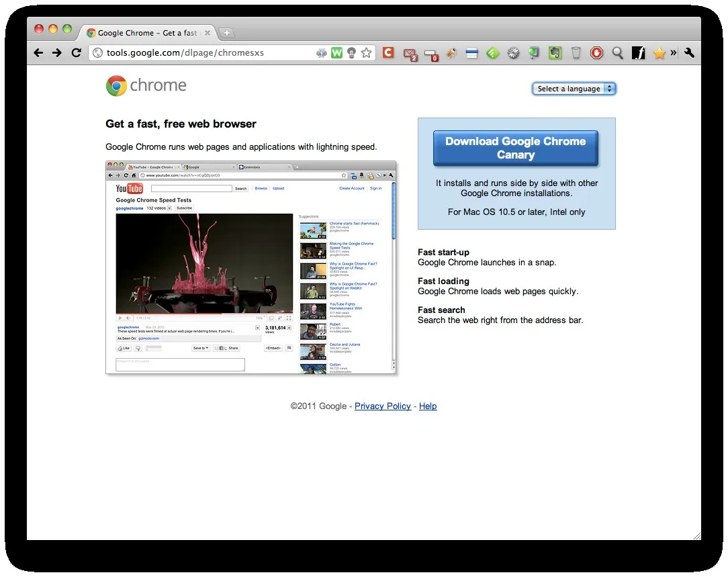Click the 'Get a fast, free web browser' heading
Viewport: 728px width, 577px height.
click(x=181, y=124)
